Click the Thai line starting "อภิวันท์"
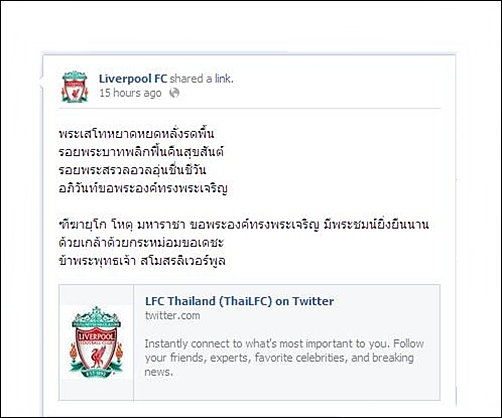The image size is (502, 418). point(143,188)
